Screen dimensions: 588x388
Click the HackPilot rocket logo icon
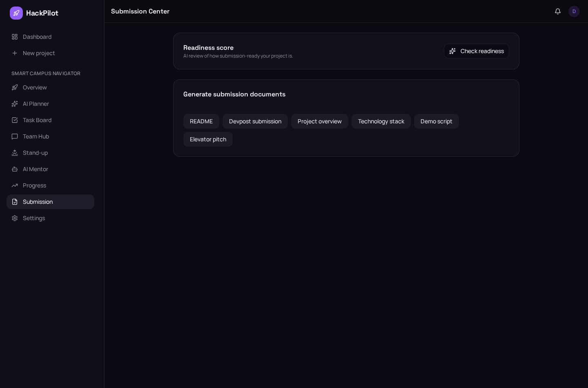click(x=16, y=13)
